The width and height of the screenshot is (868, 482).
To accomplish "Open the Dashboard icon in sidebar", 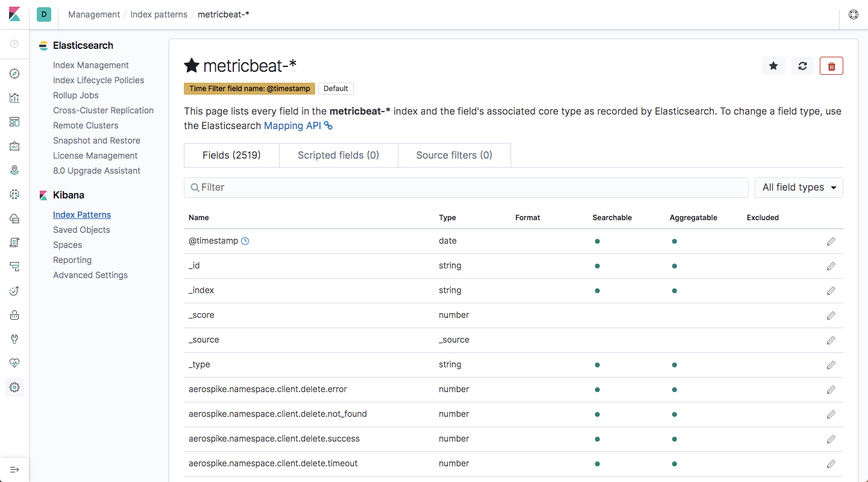I will pos(14,122).
